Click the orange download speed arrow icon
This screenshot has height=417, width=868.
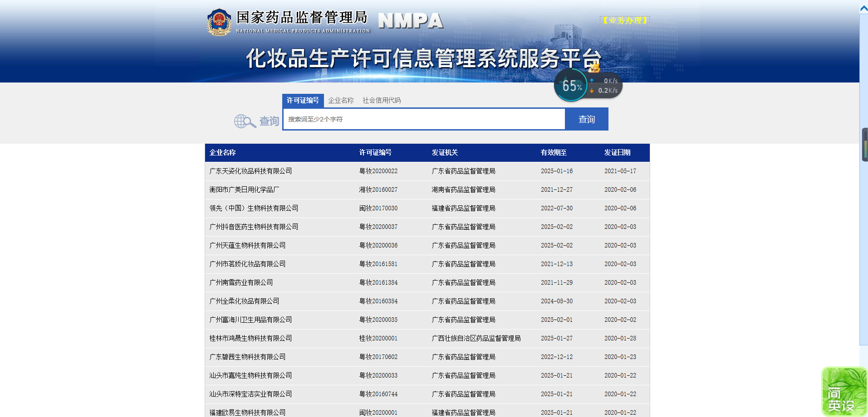(x=592, y=90)
